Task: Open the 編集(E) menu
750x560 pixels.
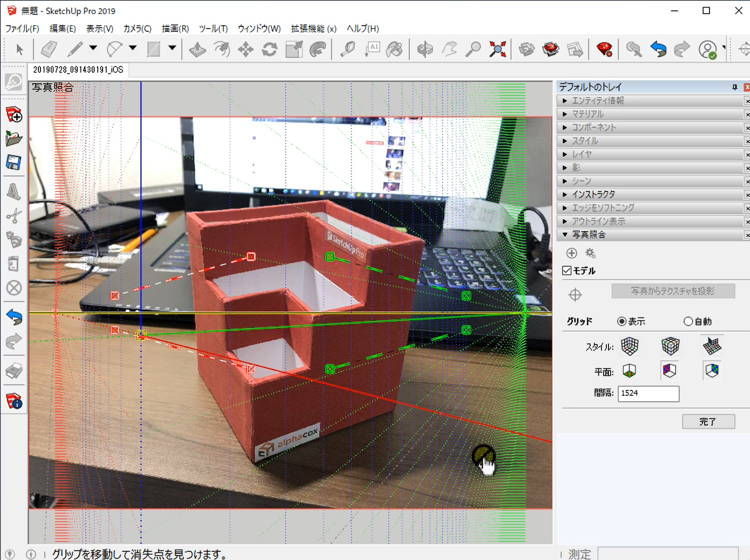Action: point(63,29)
